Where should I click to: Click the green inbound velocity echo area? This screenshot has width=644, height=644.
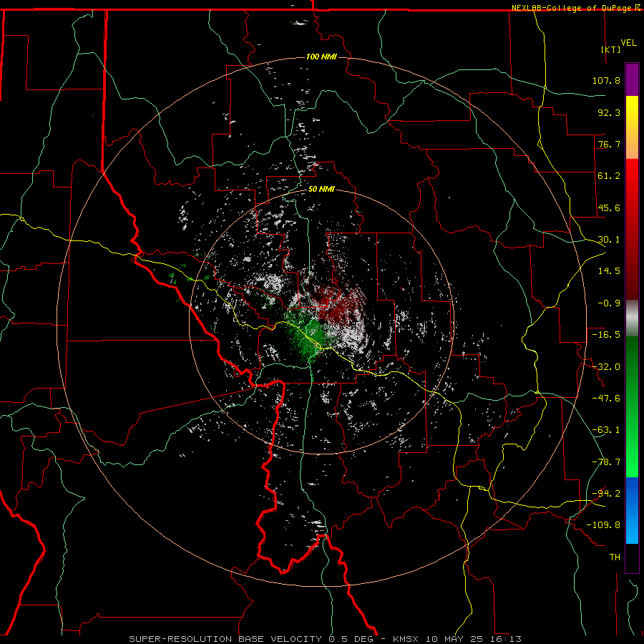pos(306,335)
